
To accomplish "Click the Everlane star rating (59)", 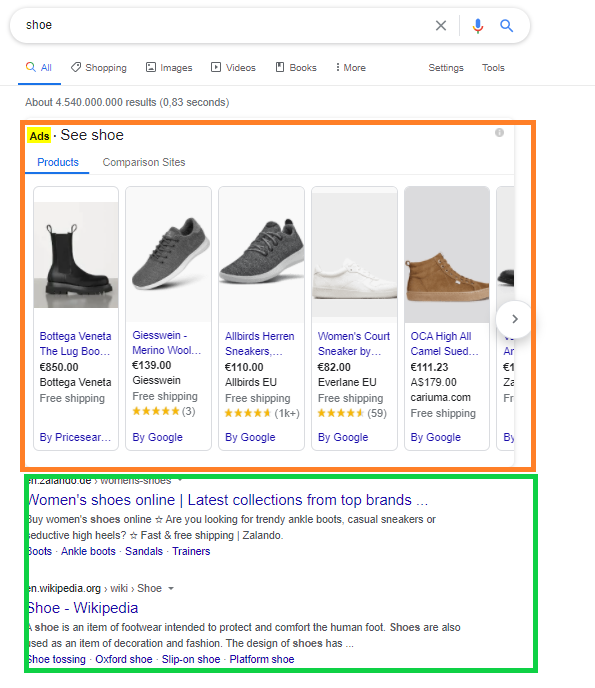I will (352, 413).
